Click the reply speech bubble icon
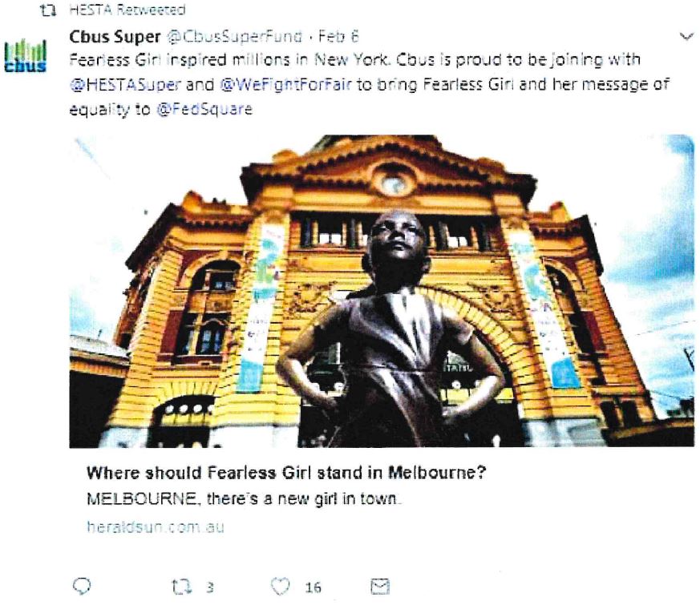Viewport: 700px width, 609px height. (x=82, y=587)
